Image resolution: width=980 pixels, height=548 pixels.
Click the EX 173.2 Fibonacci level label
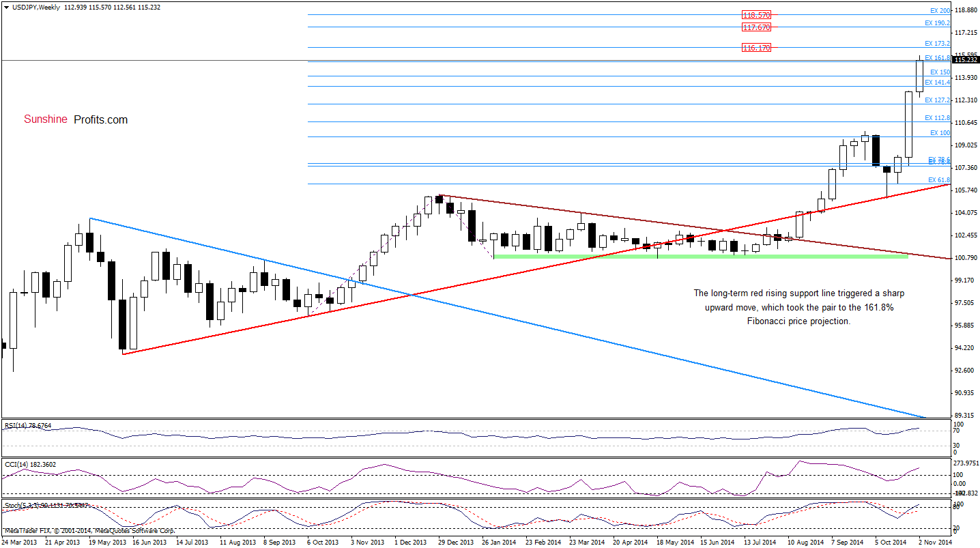[x=938, y=44]
